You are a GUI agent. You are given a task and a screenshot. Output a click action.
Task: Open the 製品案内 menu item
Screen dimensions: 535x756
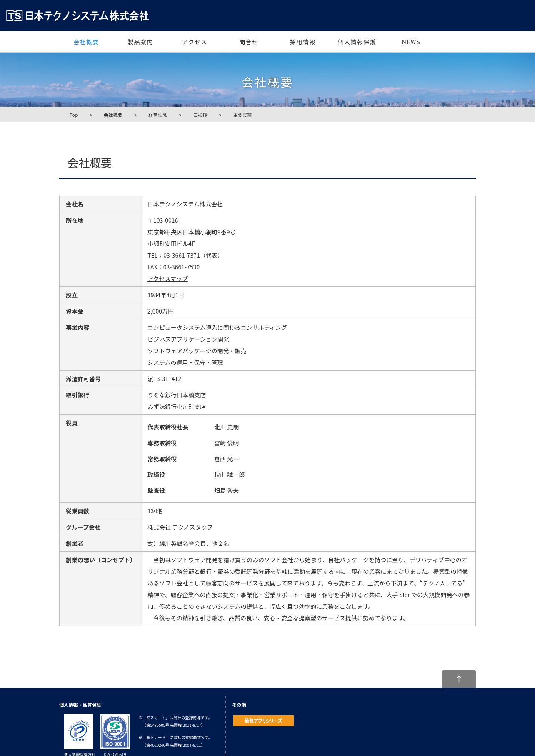click(x=140, y=42)
